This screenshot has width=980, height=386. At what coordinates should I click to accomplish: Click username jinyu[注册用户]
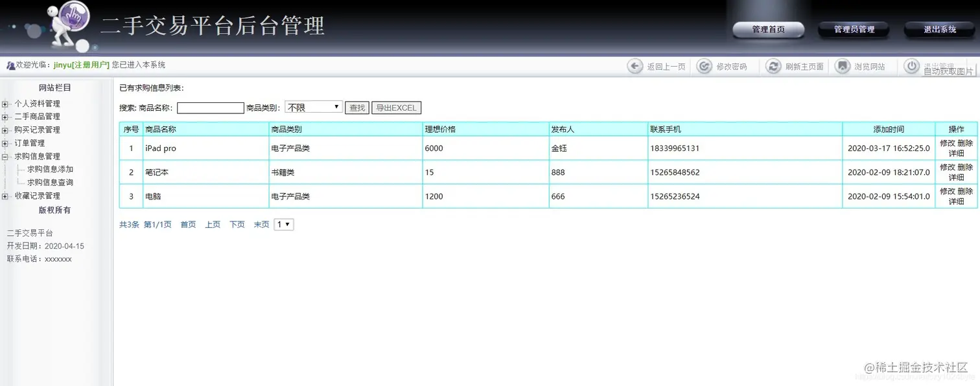click(81, 65)
